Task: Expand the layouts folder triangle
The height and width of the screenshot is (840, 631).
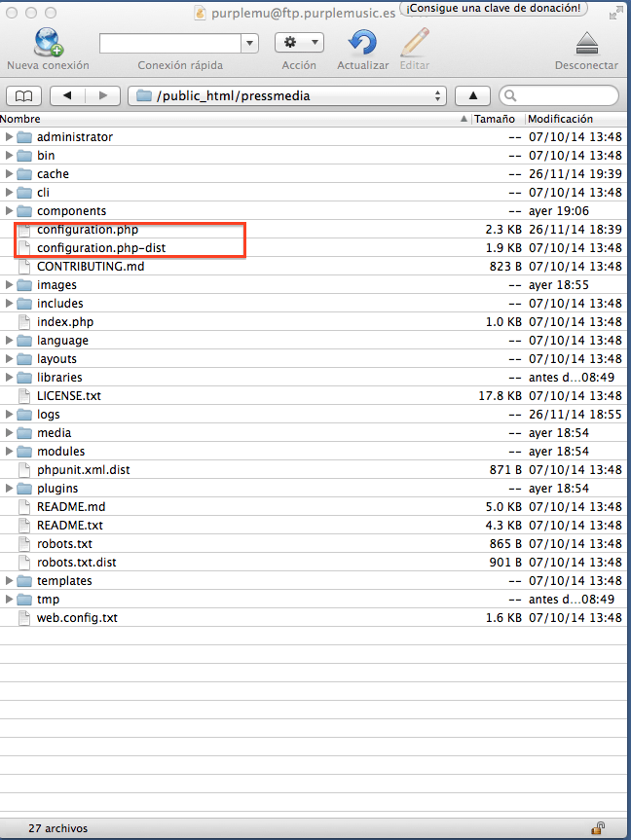Action: click(x=9, y=358)
